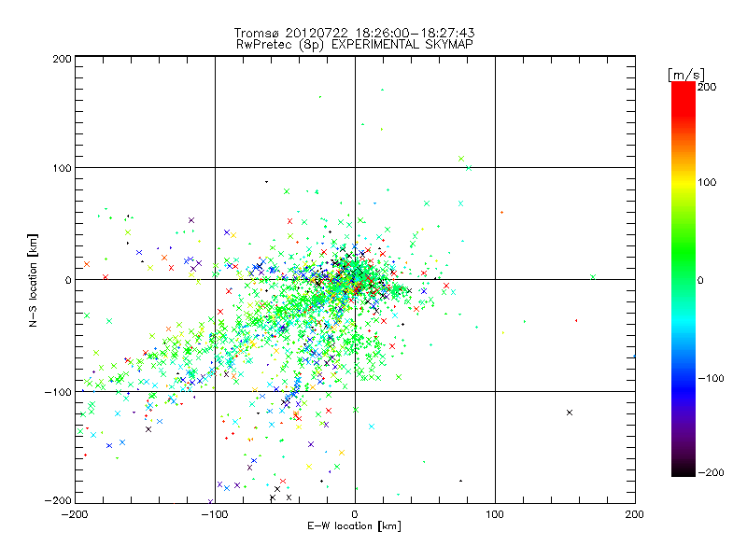
Task: Click the '200' tick label on the E-W axis
Action: (x=635, y=515)
